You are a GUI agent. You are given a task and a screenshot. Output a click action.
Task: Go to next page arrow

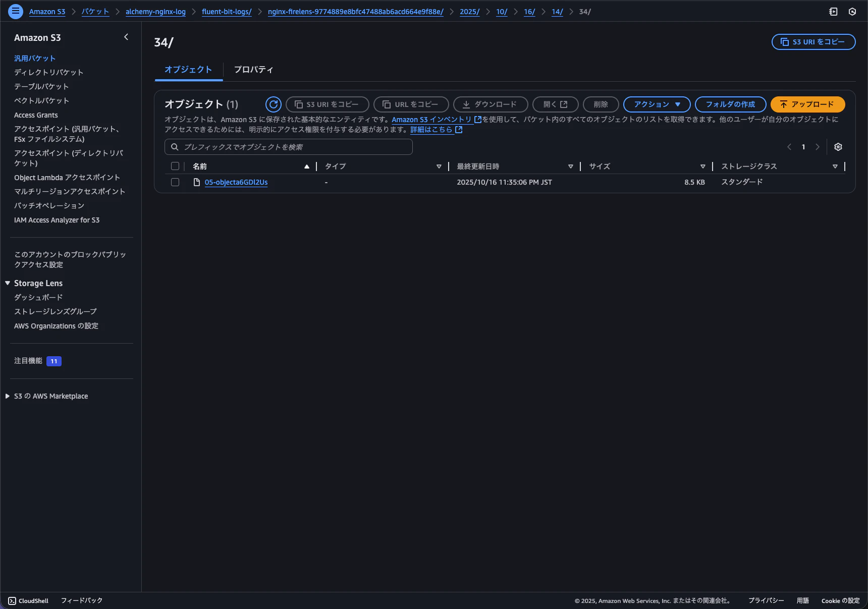(x=818, y=147)
